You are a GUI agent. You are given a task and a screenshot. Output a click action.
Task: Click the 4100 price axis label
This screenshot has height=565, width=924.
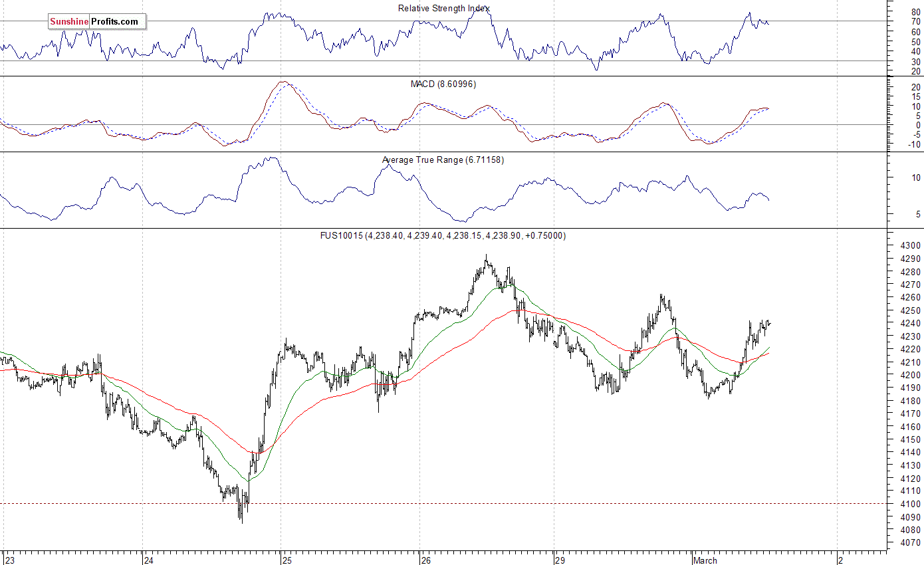[x=911, y=504]
